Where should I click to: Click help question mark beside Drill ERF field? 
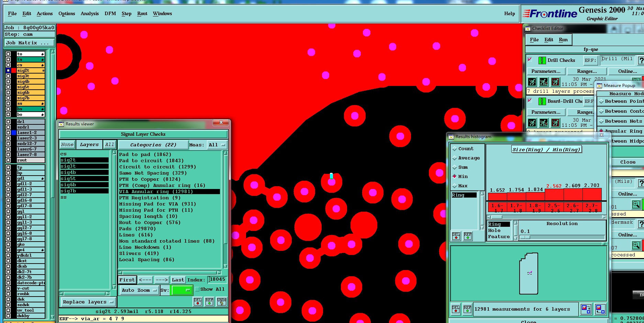(x=641, y=60)
